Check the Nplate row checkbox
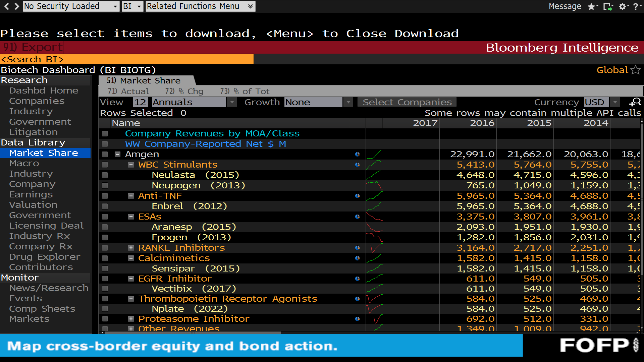This screenshot has width=644, height=362. point(105,309)
